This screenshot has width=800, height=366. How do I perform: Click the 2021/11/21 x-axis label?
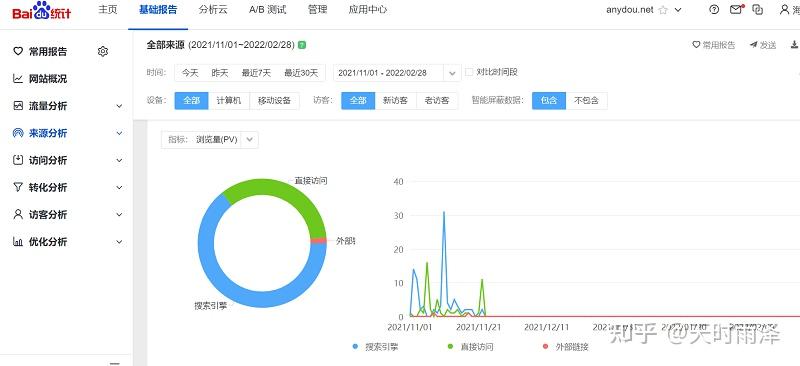(x=479, y=327)
